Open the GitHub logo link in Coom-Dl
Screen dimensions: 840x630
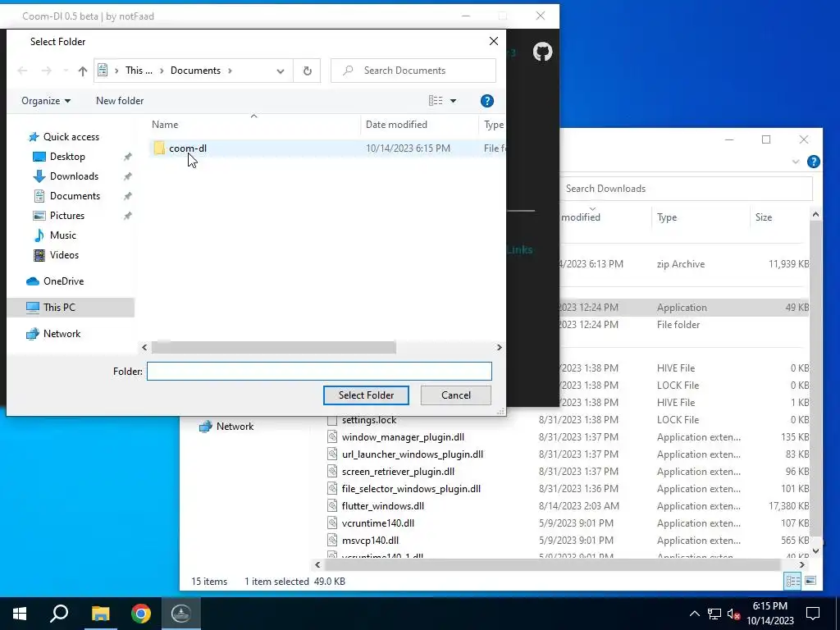[542, 52]
